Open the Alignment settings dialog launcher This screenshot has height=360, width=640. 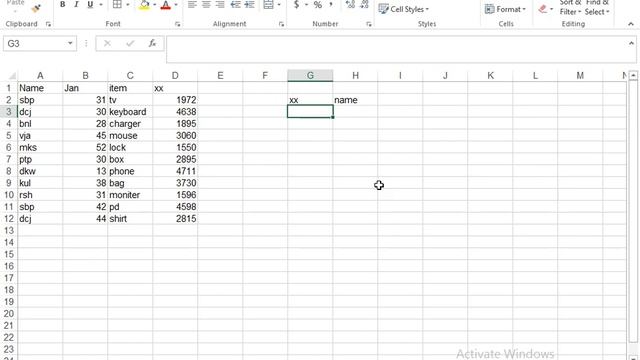[x=281, y=24]
